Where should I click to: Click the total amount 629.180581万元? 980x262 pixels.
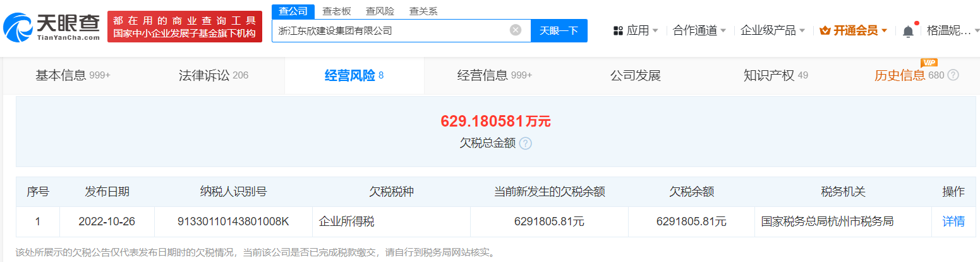click(495, 121)
